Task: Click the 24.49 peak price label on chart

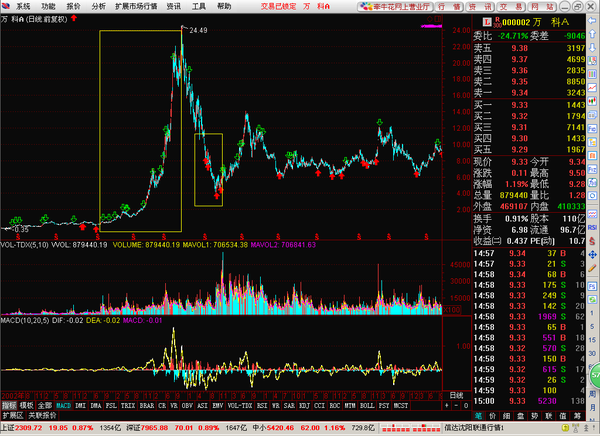Action: tap(198, 30)
